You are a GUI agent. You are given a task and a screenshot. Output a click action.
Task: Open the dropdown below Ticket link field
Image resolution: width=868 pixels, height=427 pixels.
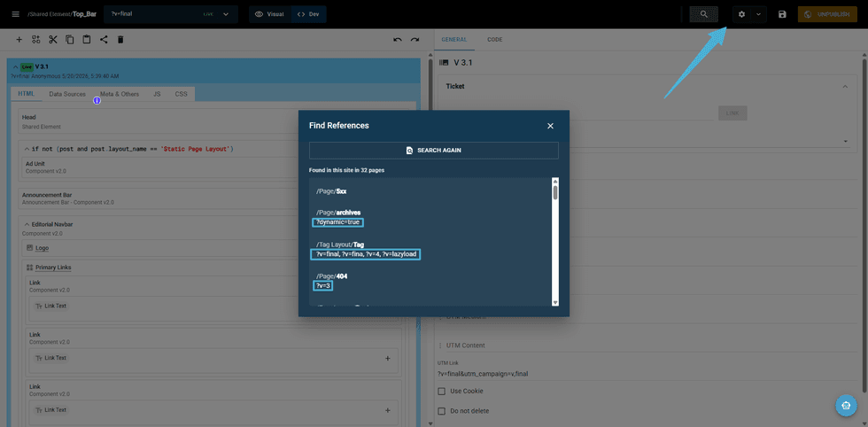845,141
